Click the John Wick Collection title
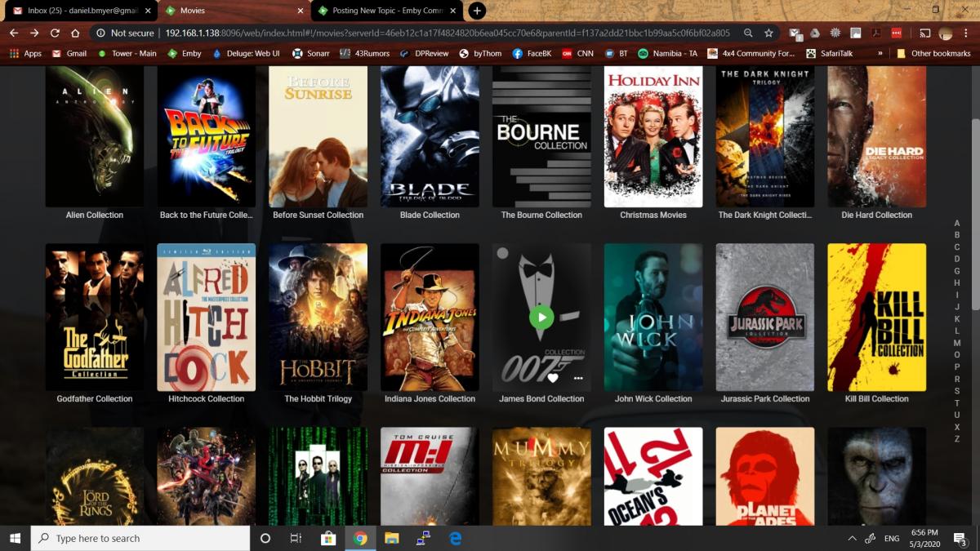This screenshot has height=551, width=980. pos(653,399)
